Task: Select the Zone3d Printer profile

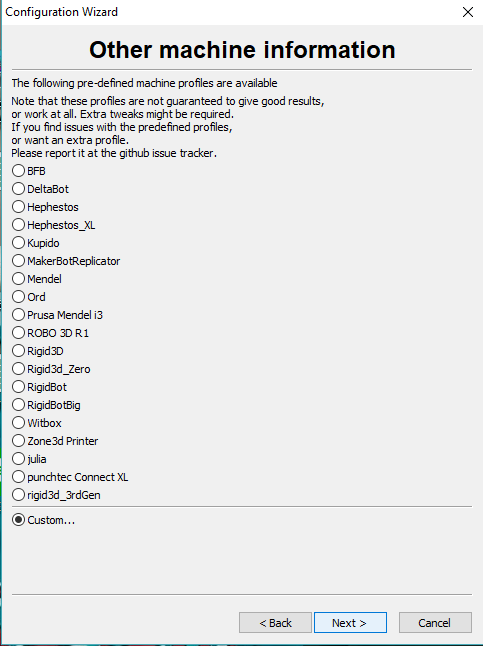Action: (x=55, y=441)
